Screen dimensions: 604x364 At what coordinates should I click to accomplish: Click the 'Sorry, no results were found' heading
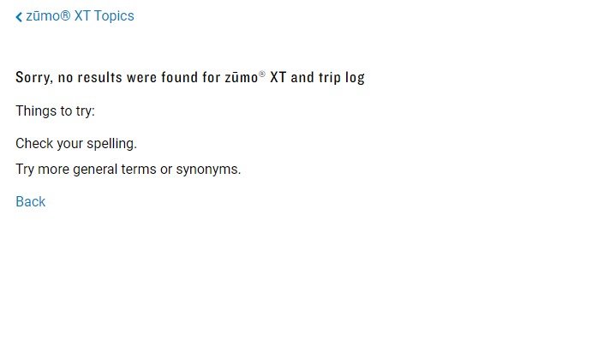pos(190,77)
